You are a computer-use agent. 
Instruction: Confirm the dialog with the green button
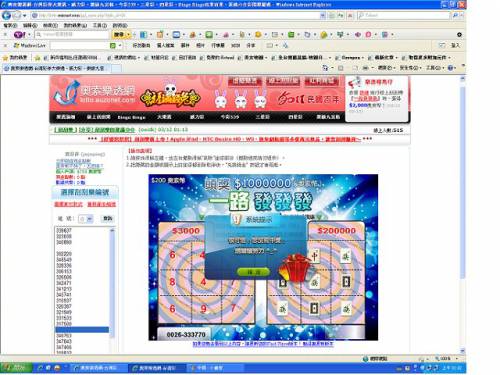point(254,272)
